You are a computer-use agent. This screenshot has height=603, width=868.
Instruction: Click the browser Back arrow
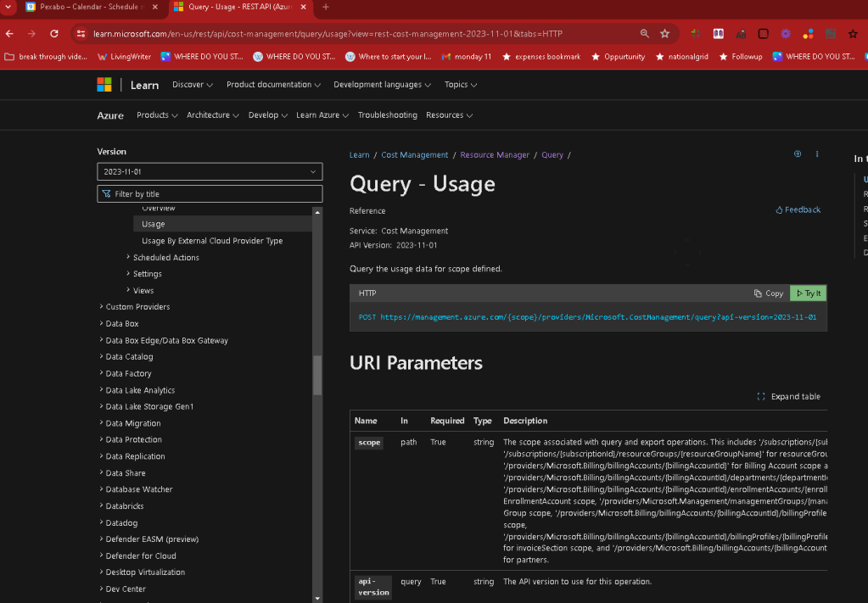pyautogui.click(x=9, y=34)
